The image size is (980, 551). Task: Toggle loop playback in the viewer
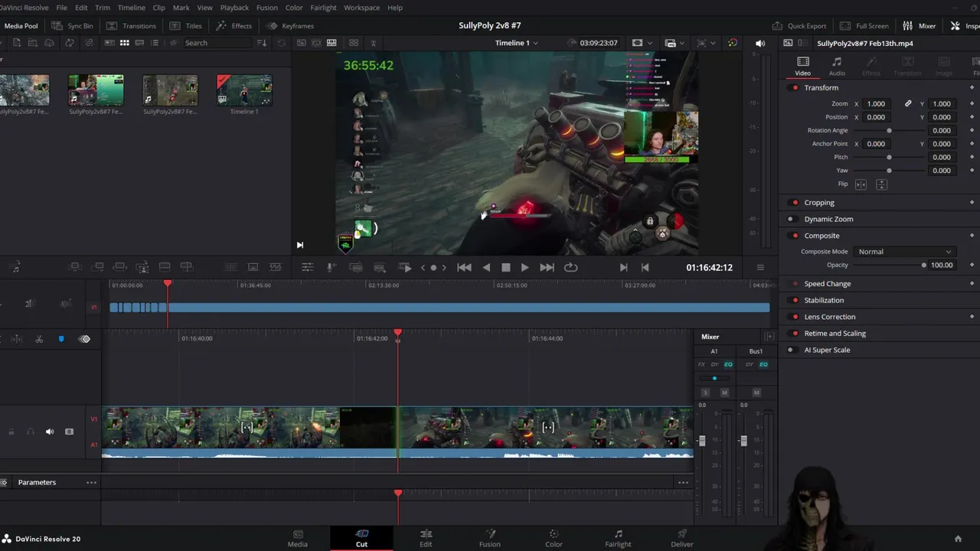[570, 267]
